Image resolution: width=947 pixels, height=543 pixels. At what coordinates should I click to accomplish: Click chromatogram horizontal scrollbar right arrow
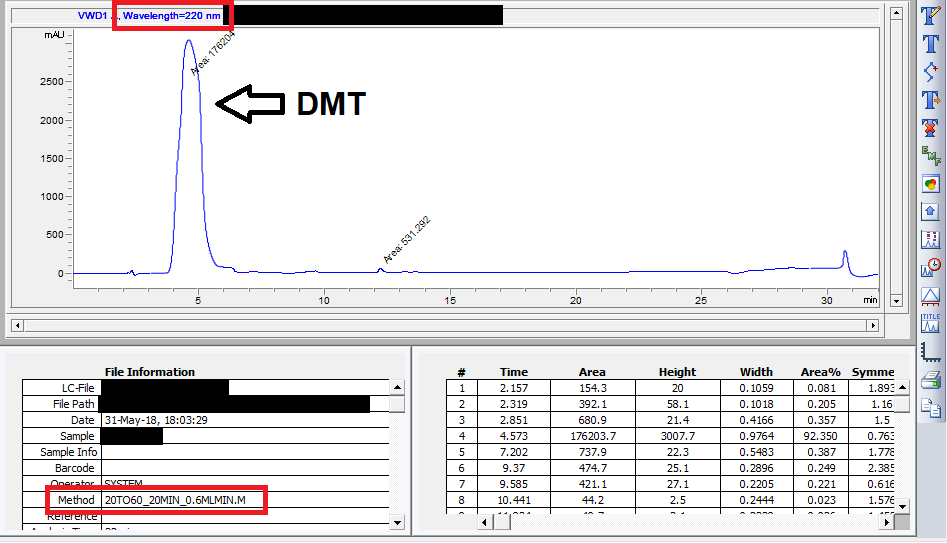873,326
